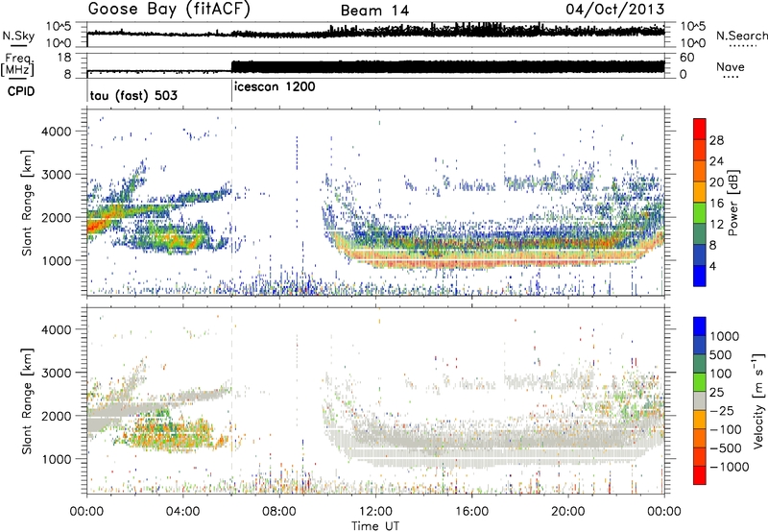
Task: Click the 'icescan 1200' CPID text
Action: 275,87
